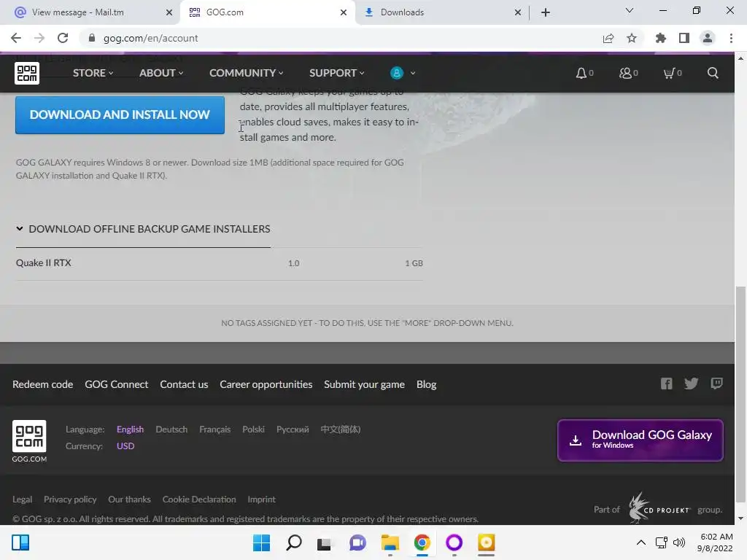Close the Mail.tm tab

169,12
